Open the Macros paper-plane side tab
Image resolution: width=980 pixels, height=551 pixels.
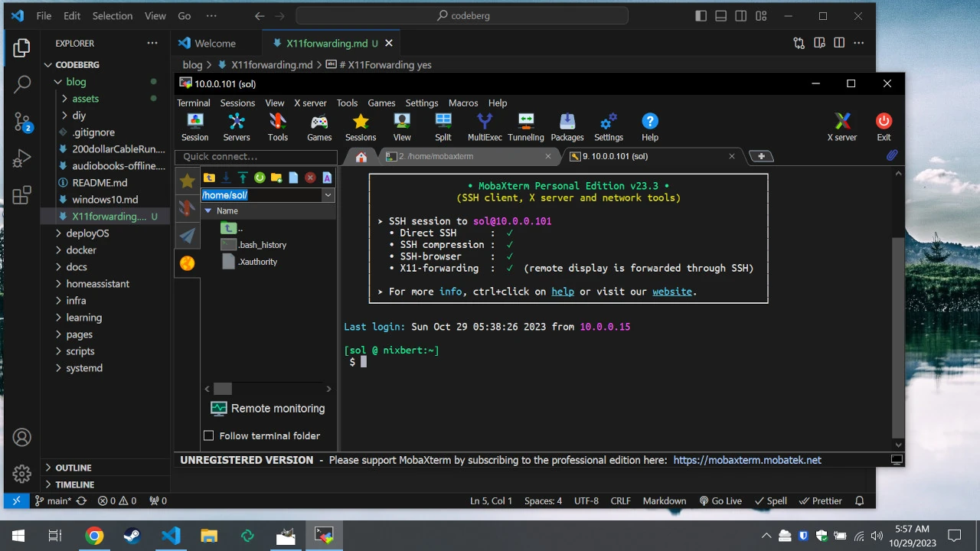[x=187, y=236]
